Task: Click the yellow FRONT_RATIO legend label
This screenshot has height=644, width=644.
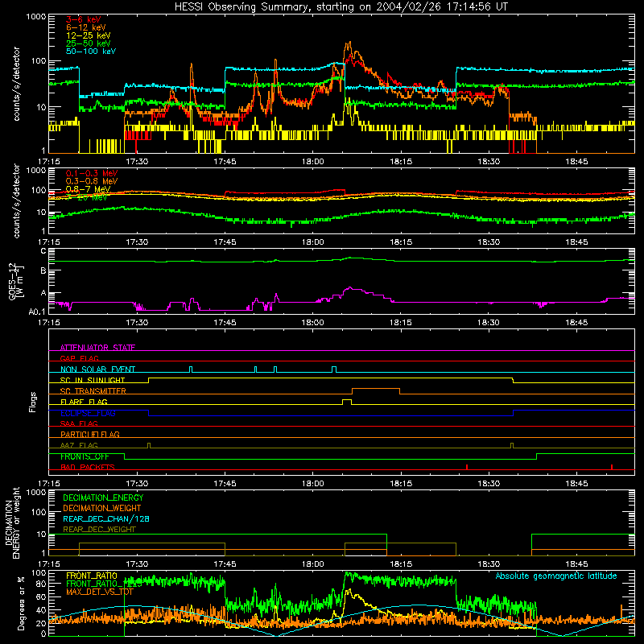Action: coord(92,576)
